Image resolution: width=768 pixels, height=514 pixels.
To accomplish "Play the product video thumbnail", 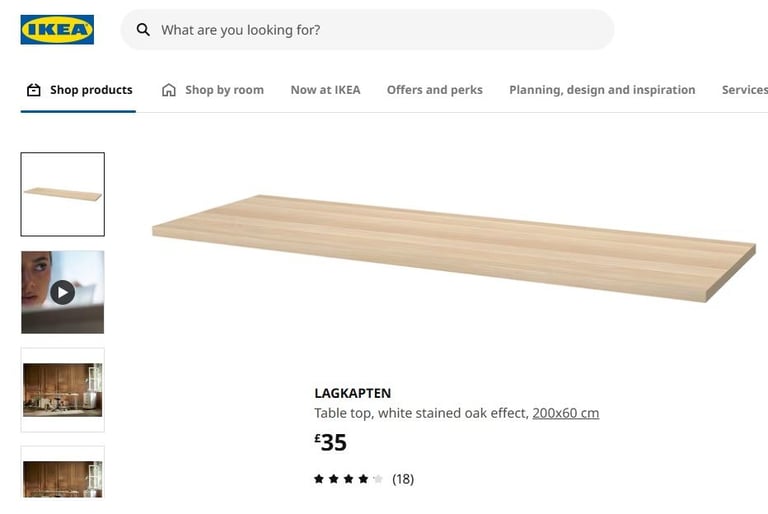I will tap(62, 293).
